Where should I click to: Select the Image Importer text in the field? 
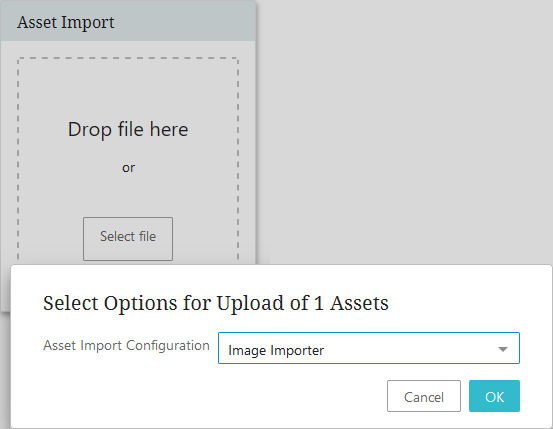click(x=276, y=350)
